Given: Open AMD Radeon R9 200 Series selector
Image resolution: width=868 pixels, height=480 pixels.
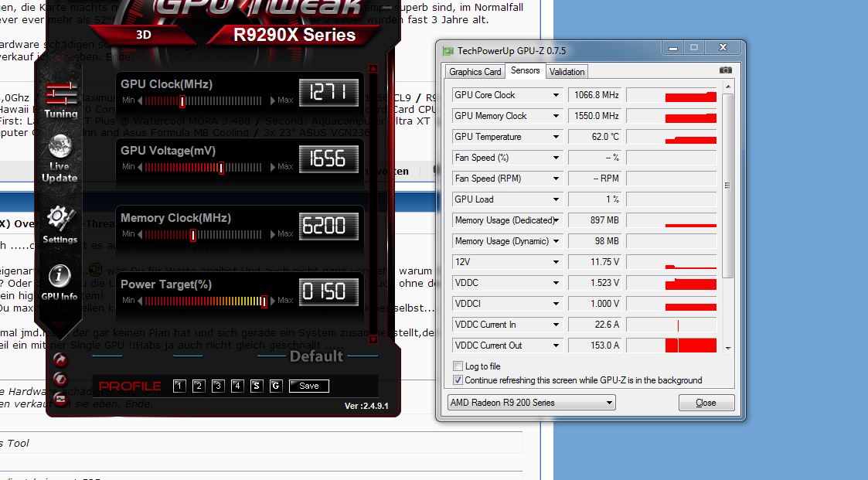Looking at the screenshot, I should (532, 403).
